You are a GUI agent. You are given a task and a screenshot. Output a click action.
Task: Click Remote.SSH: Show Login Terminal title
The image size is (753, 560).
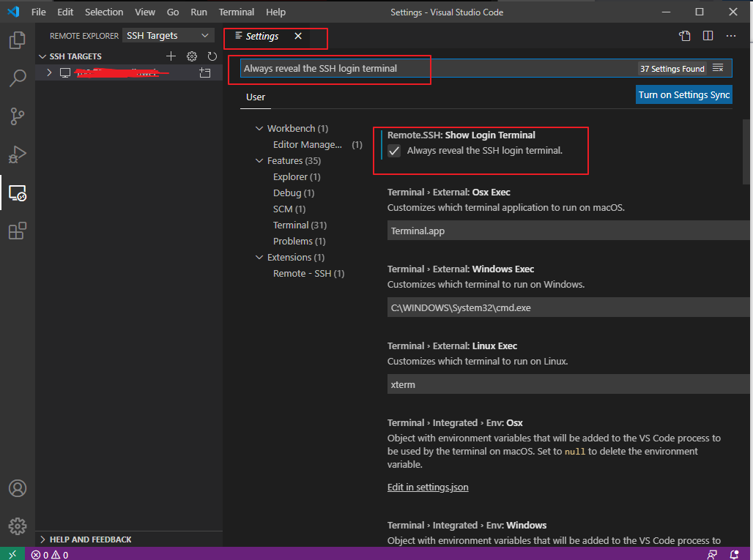(461, 135)
